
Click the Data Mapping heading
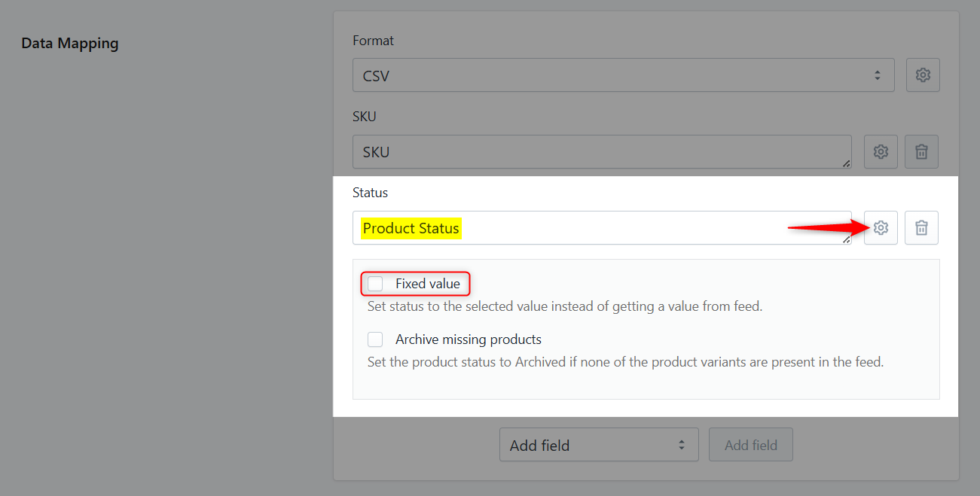tap(69, 43)
